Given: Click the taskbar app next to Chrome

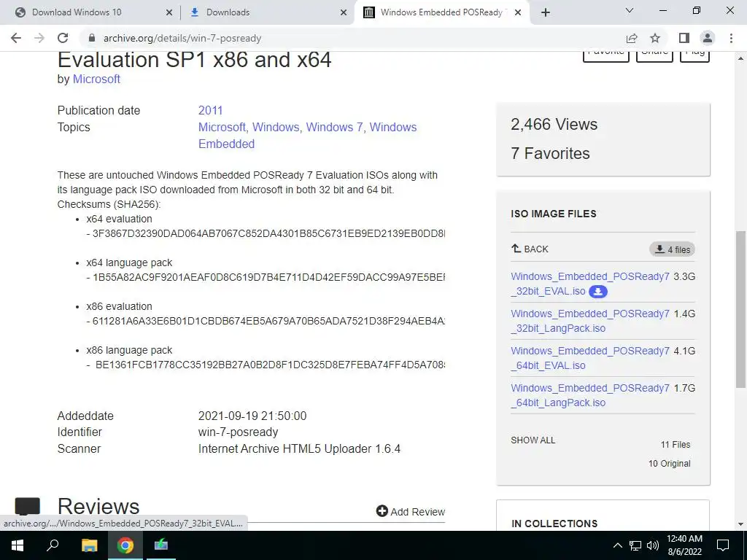Looking at the screenshot, I should click(161, 545).
